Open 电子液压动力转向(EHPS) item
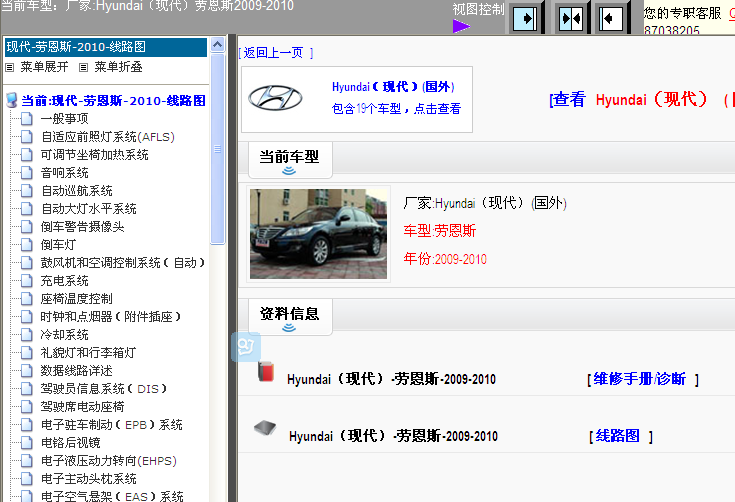Screen dimensions: 735x502 pyautogui.click(x=109, y=461)
